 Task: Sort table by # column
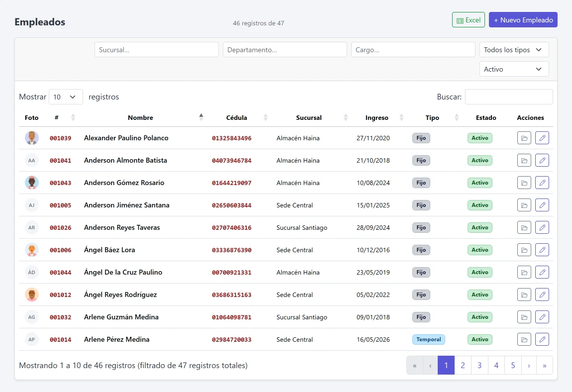click(57, 117)
